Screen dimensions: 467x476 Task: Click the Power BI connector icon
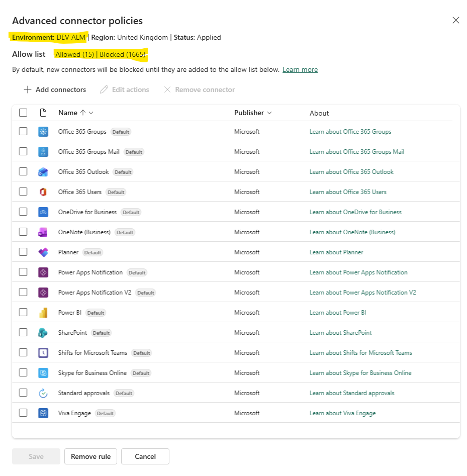[x=43, y=312]
